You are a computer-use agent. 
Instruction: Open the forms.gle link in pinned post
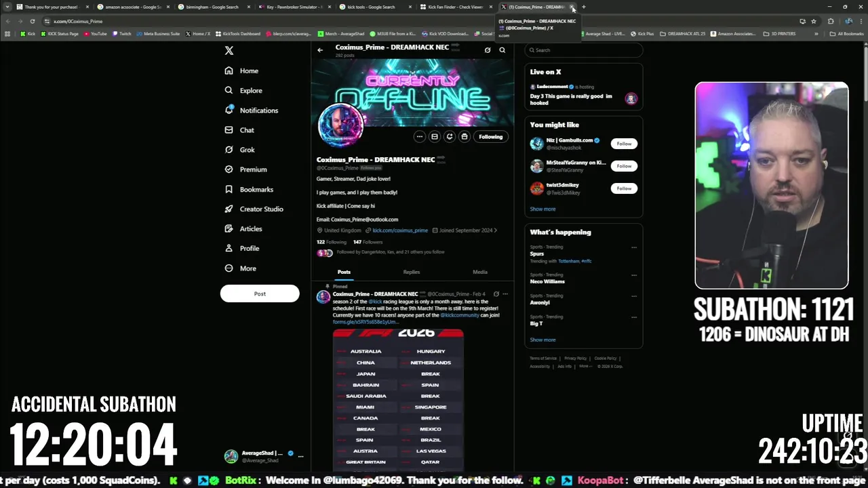tap(366, 322)
